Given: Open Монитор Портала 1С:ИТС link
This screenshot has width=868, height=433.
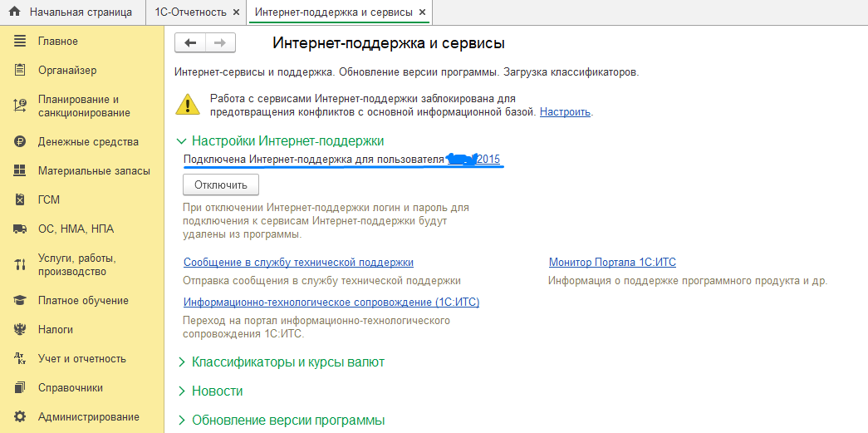Looking at the screenshot, I should (x=612, y=262).
